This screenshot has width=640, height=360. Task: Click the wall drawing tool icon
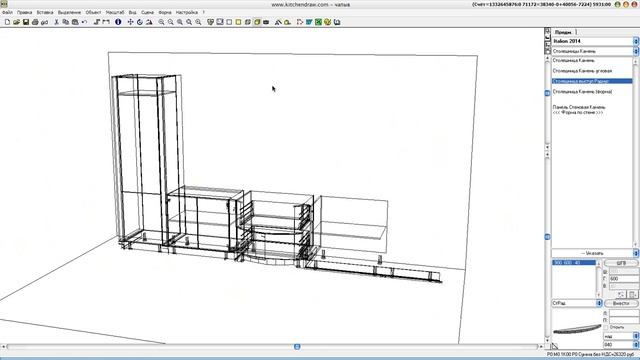point(97,22)
